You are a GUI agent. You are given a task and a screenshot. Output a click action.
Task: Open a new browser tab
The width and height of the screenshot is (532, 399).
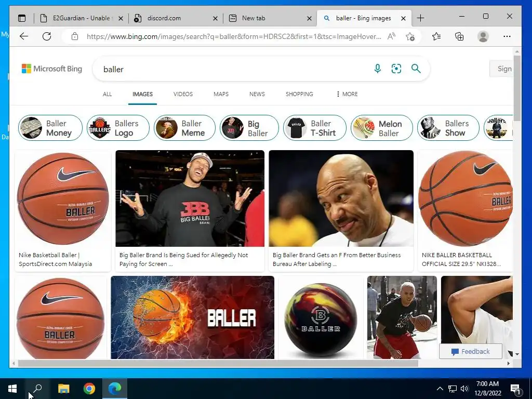click(x=420, y=18)
